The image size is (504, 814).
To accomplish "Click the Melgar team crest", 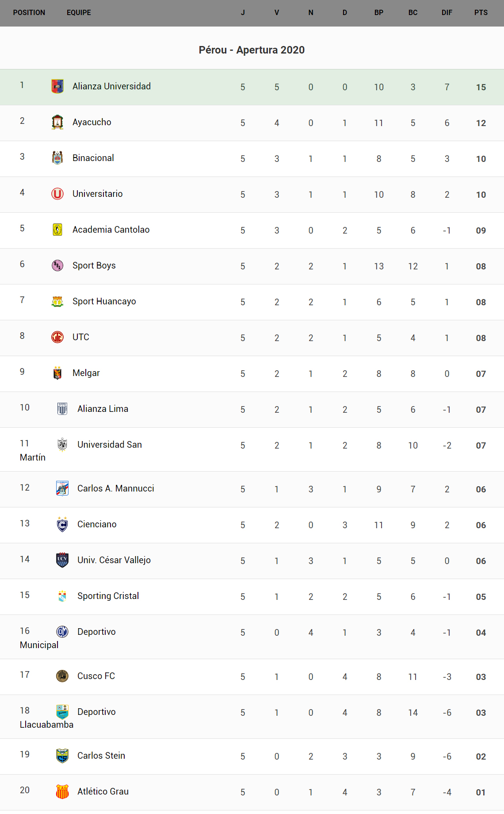I will 57,373.
